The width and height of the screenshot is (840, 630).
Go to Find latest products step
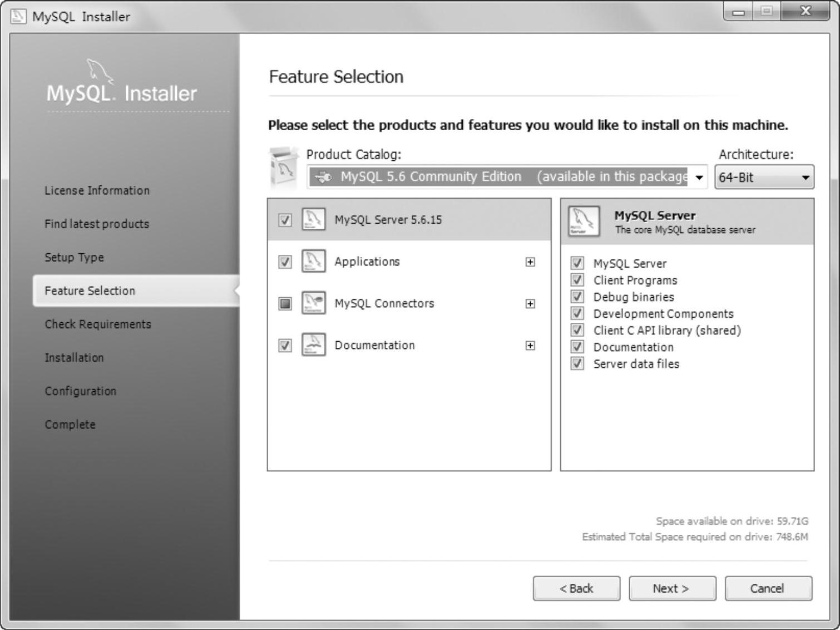[97, 224]
